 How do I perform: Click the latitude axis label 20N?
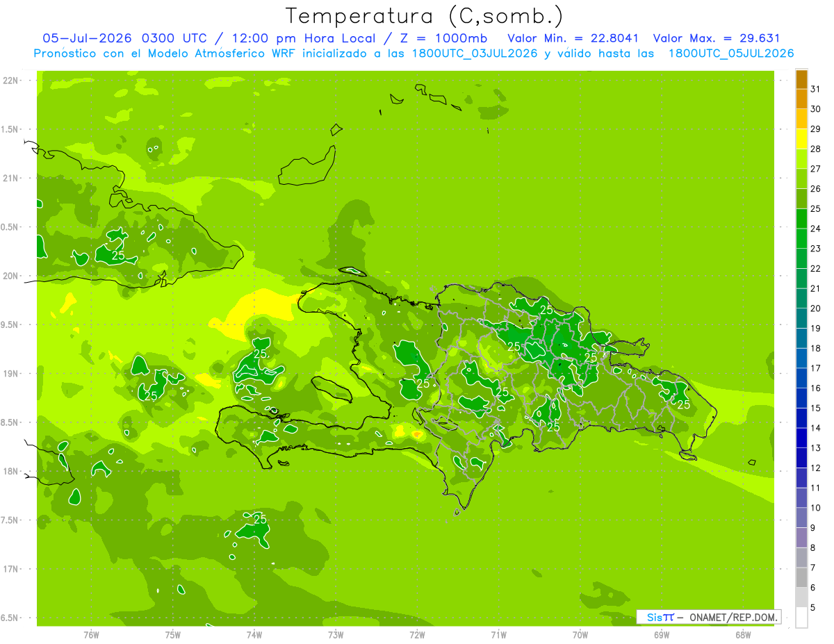tap(11, 276)
